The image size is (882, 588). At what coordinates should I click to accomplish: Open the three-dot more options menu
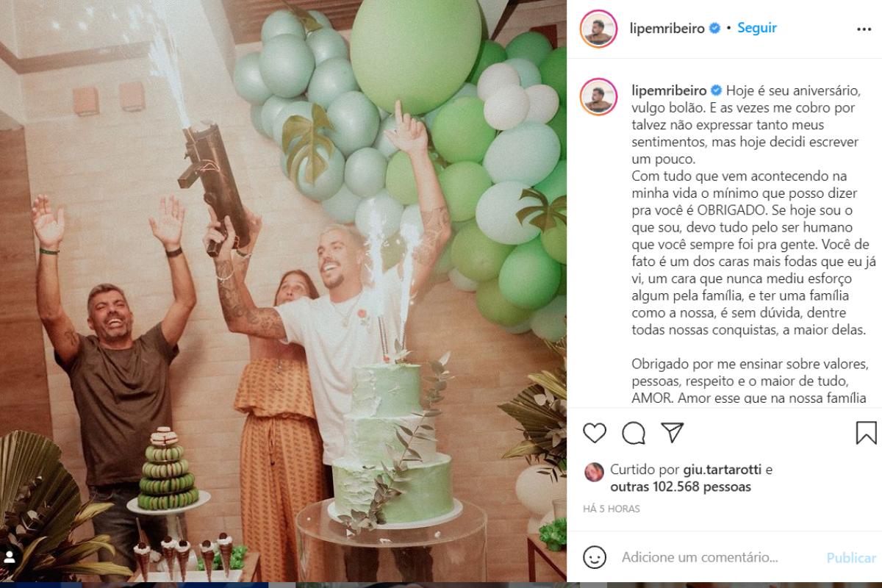click(864, 29)
